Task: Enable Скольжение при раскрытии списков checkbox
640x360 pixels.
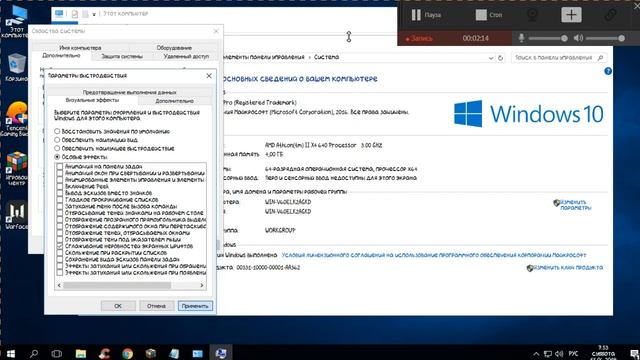Action: 60,253
